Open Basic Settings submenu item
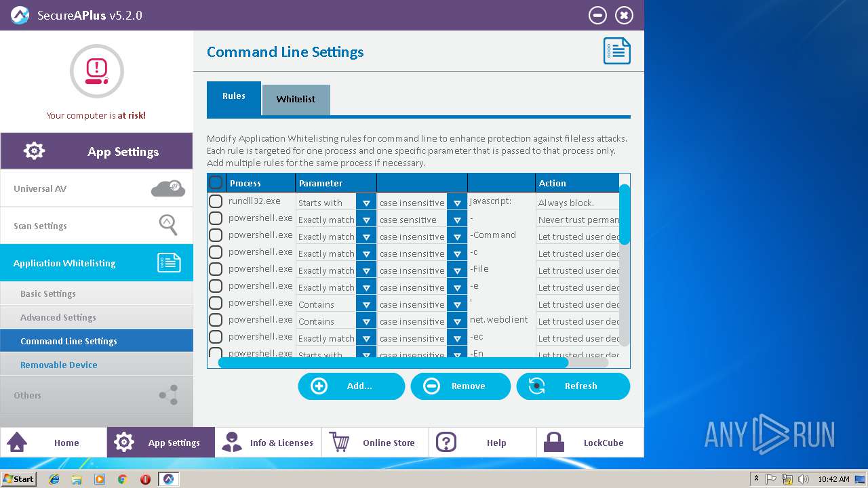This screenshot has height=488, width=868. pos(96,293)
